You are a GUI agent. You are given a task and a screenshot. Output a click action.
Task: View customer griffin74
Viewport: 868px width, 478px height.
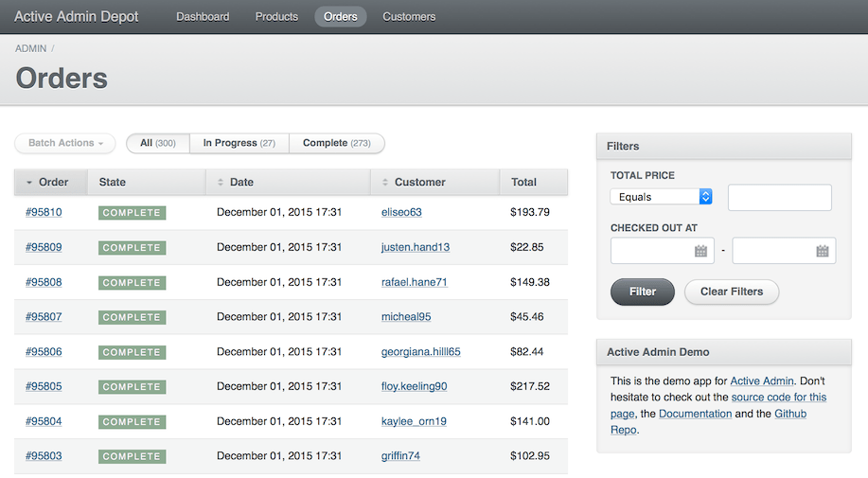pos(400,456)
